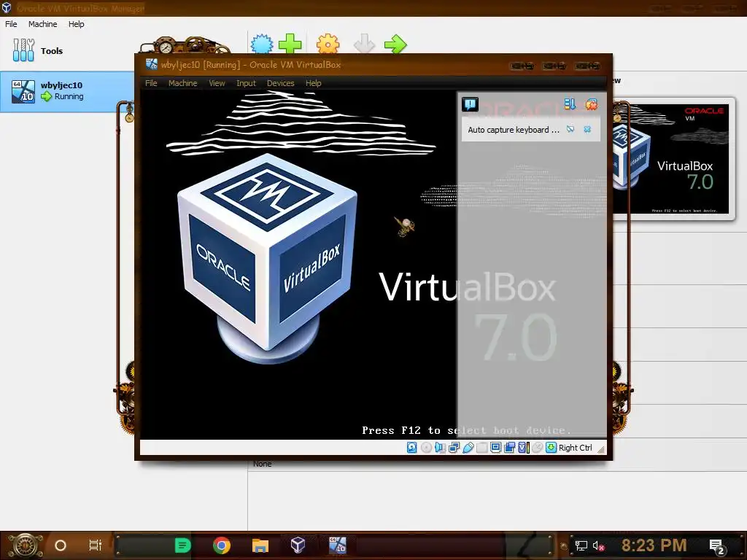Open Machine menu in the Manager window
This screenshot has width=747, height=560.
pos(42,24)
